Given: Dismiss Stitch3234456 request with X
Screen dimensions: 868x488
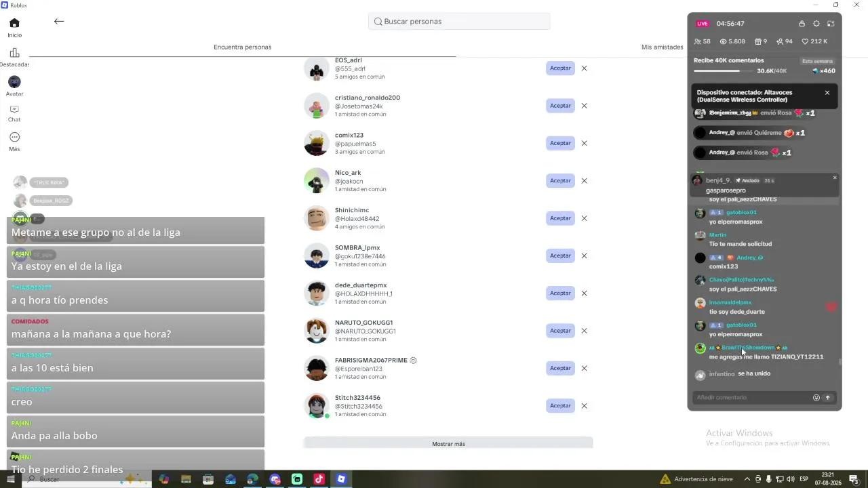Looking at the screenshot, I should [x=584, y=406].
